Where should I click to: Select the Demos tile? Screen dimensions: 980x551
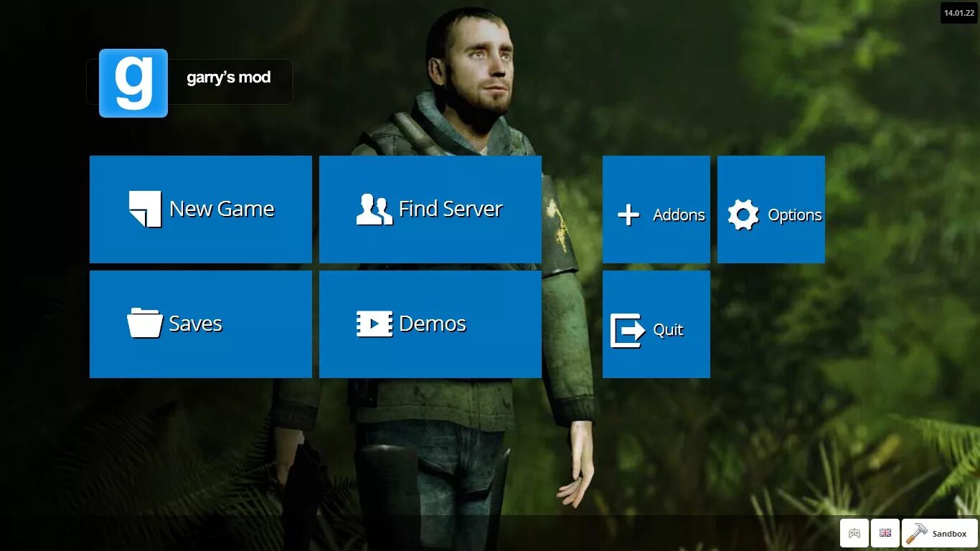coord(430,324)
